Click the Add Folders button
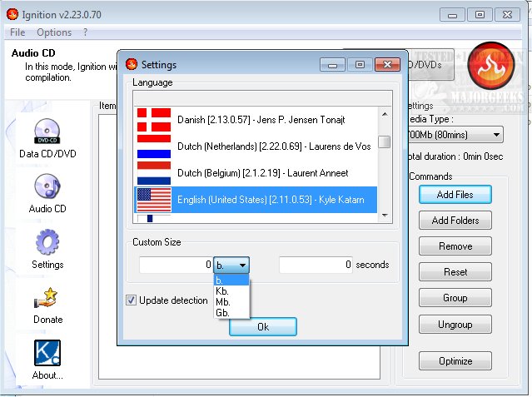 click(455, 221)
